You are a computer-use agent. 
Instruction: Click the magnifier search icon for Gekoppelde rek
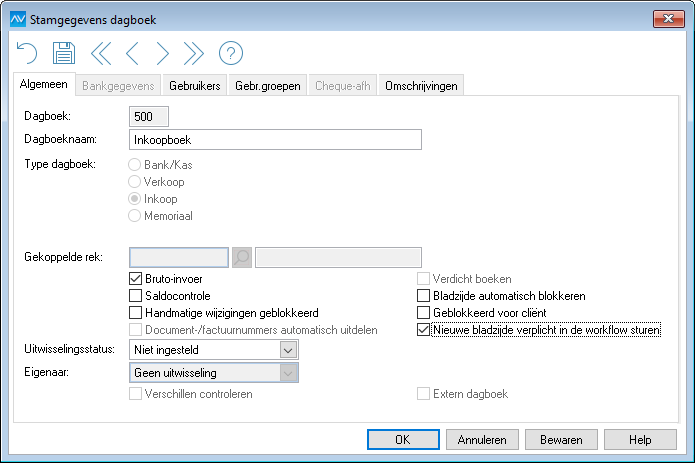(x=242, y=257)
